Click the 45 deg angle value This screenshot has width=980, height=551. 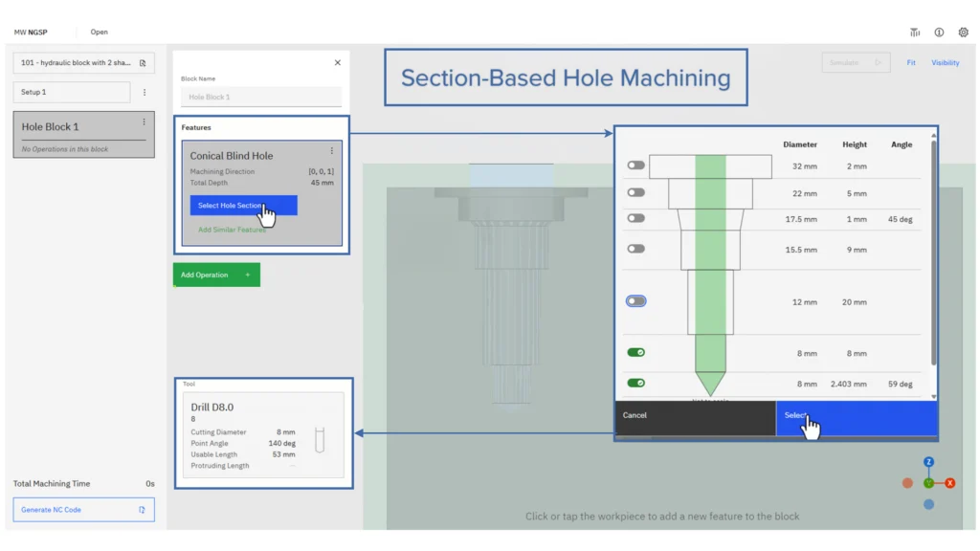tap(900, 219)
